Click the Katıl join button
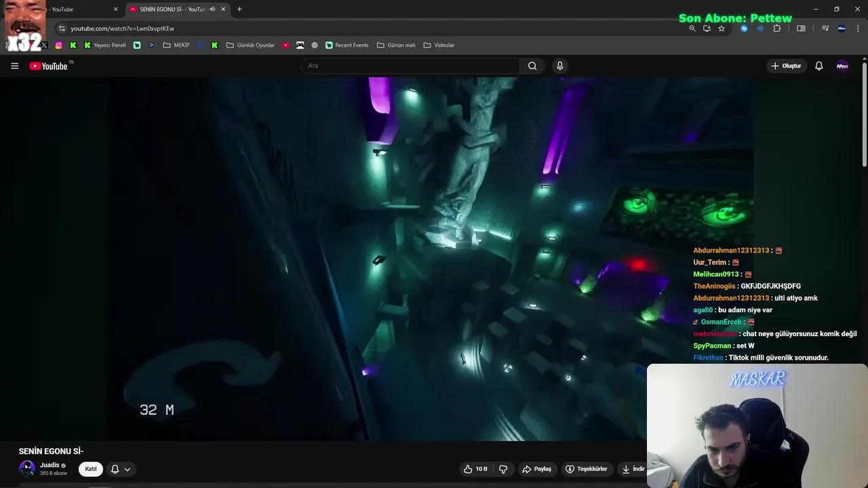This screenshot has height=488, width=868. coord(90,469)
